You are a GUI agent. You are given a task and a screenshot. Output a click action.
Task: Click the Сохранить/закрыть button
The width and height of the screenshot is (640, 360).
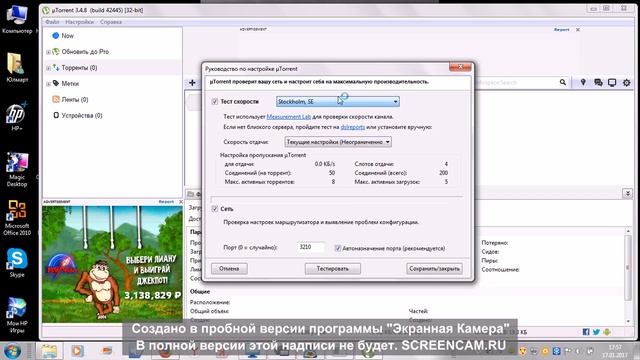coord(434,269)
